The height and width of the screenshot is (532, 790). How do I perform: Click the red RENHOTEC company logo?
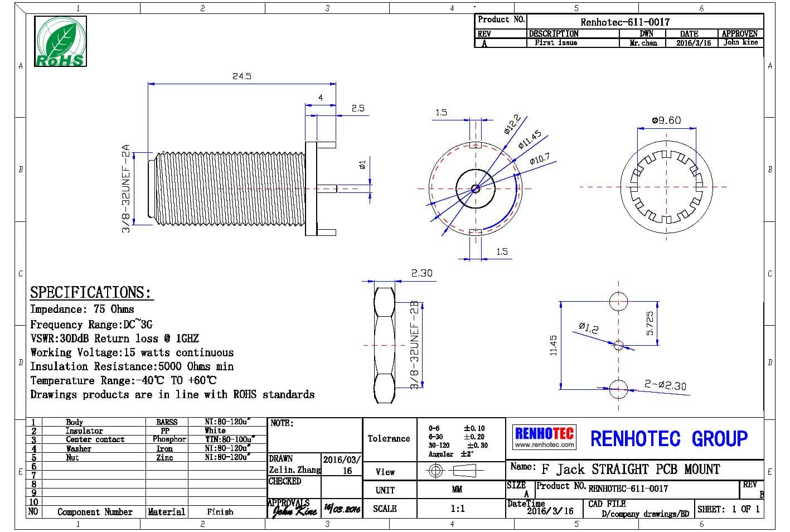544,433
